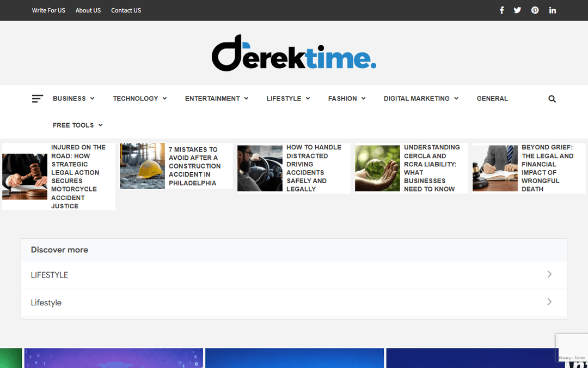
Task: Read Injured on the Road motorcycle article
Action: [78, 177]
